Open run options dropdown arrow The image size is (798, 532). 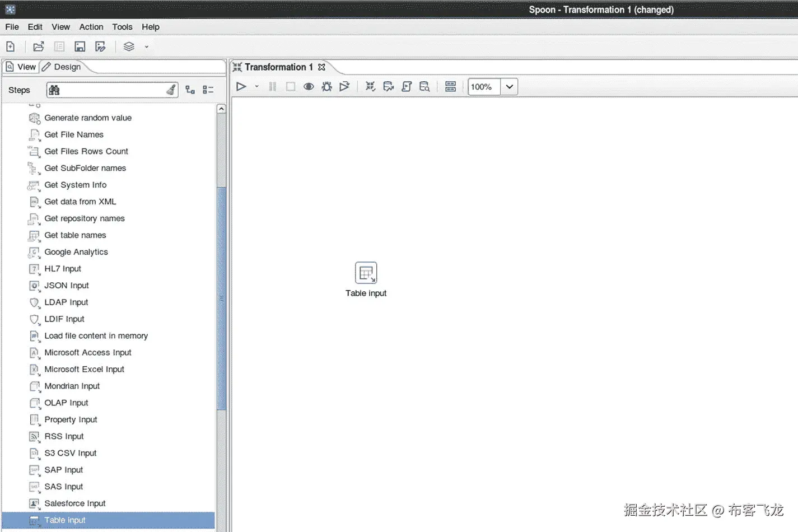[x=257, y=87]
